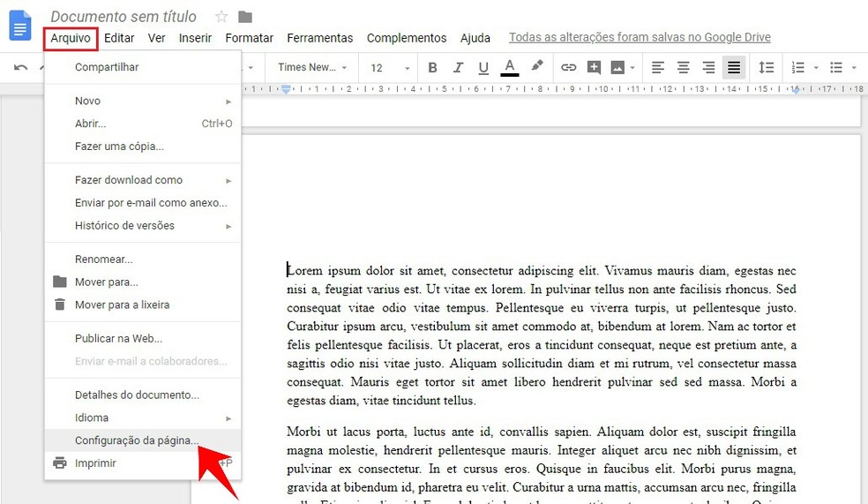
Task: Open the font size 12 dropdown
Action: point(390,68)
